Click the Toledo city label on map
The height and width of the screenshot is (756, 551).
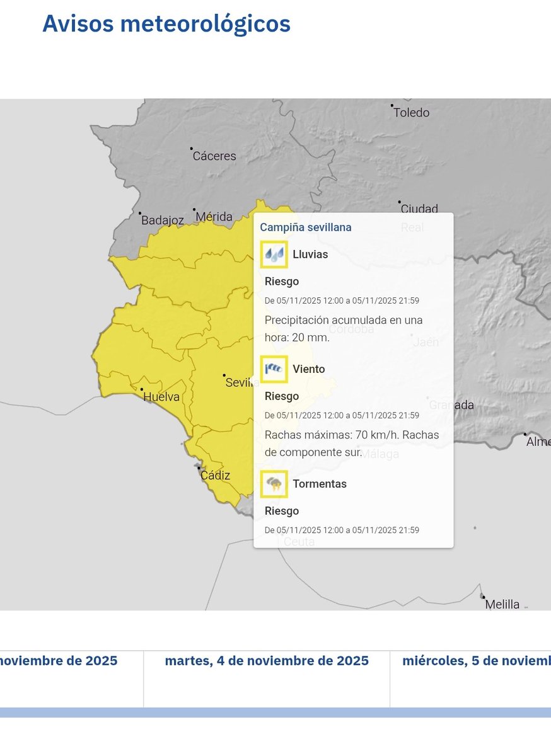pos(412,113)
